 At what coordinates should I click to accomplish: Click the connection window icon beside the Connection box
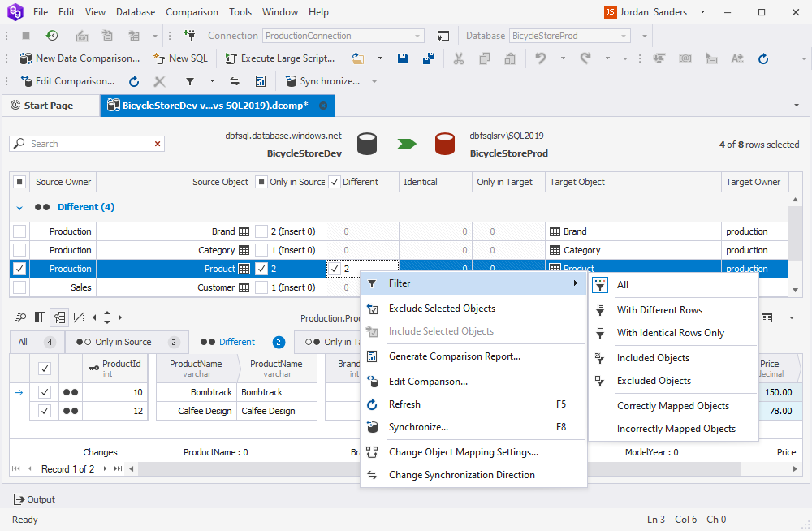coord(443,36)
